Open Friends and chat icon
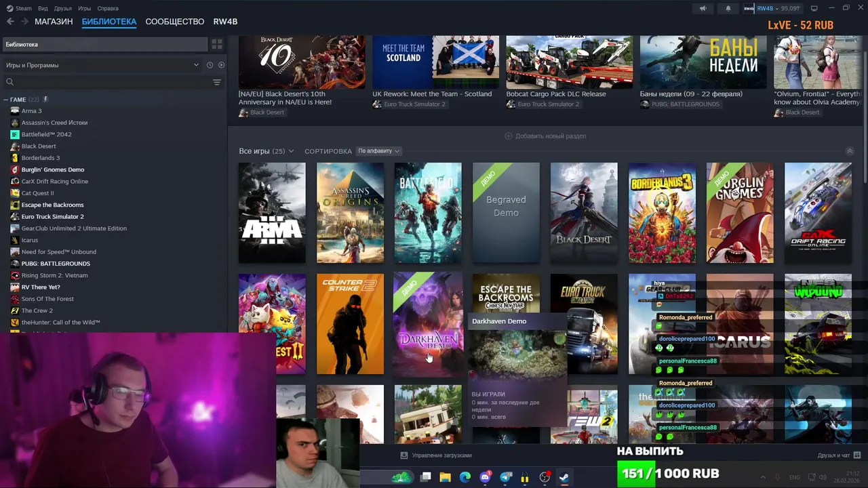 point(857,455)
